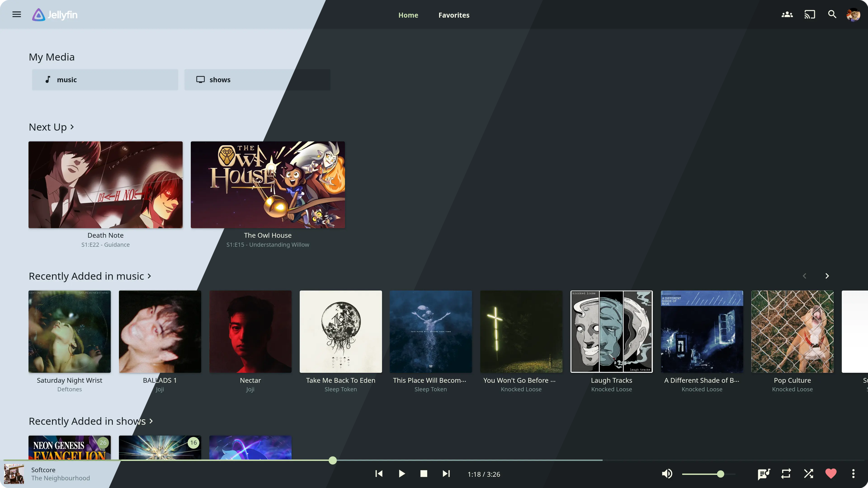Viewport: 868px width, 488px height.
Task: Toggle repeat mode
Action: point(786,474)
